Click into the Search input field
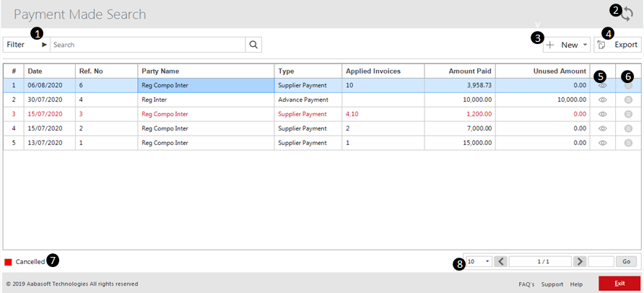This screenshot has height=293, width=644. click(x=148, y=45)
